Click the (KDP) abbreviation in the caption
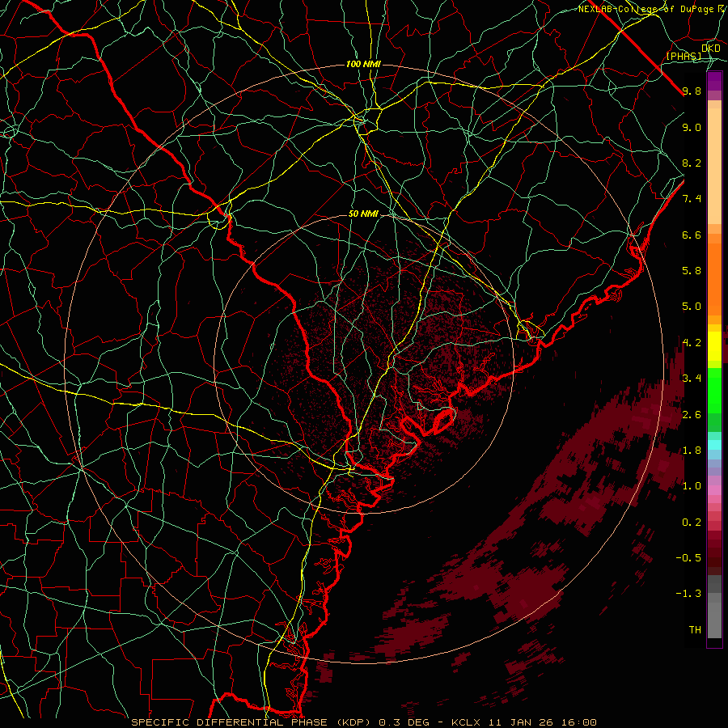Viewport: 728px width, 728px height. point(353,722)
